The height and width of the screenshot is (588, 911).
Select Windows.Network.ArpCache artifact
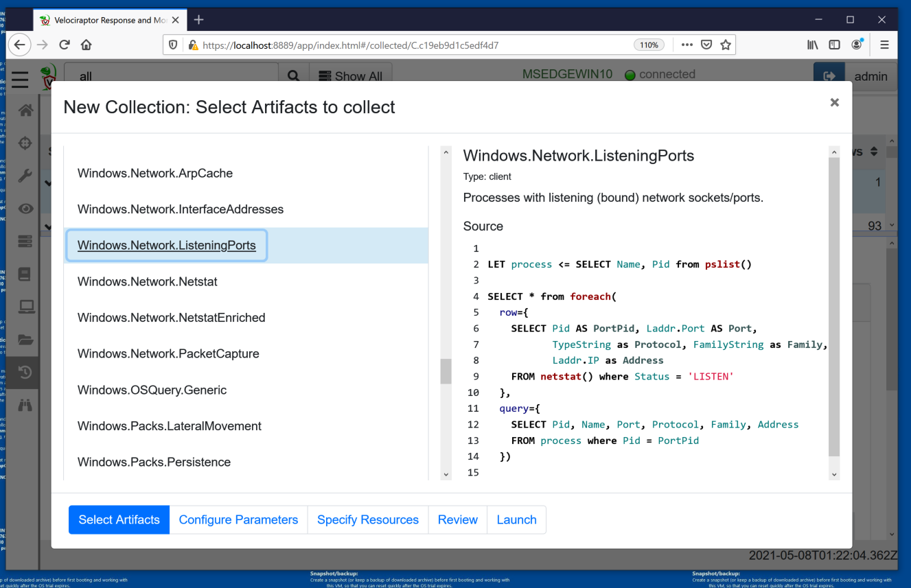(x=155, y=174)
